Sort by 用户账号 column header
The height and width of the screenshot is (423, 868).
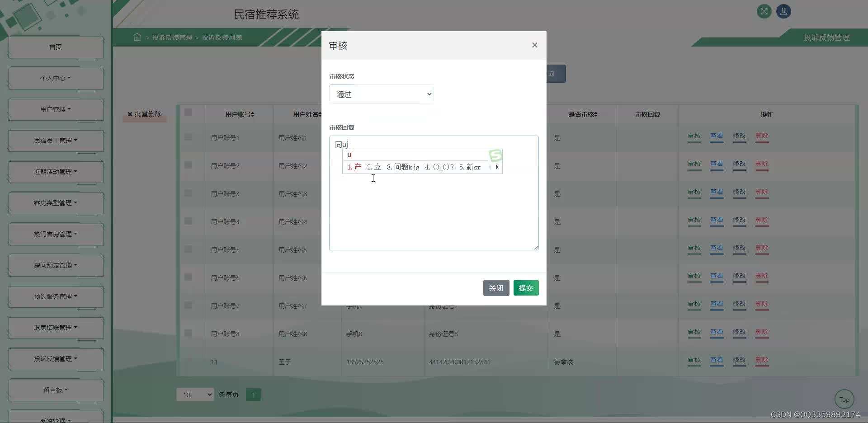(240, 114)
